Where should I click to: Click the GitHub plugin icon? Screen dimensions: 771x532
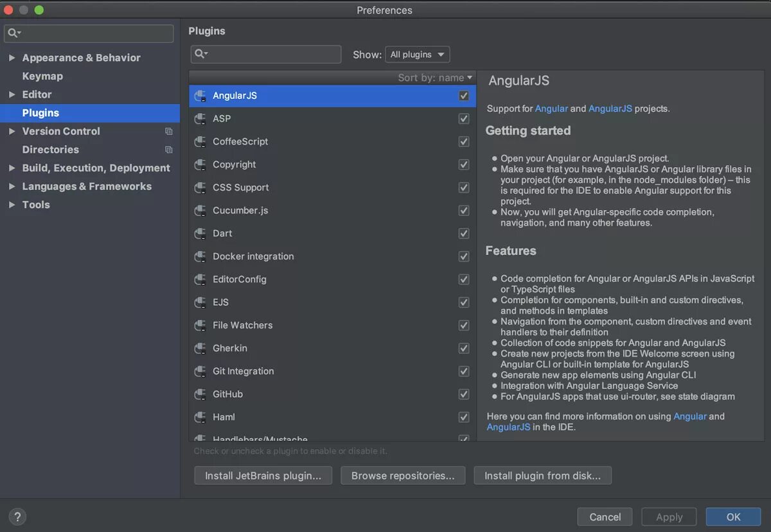[200, 394]
